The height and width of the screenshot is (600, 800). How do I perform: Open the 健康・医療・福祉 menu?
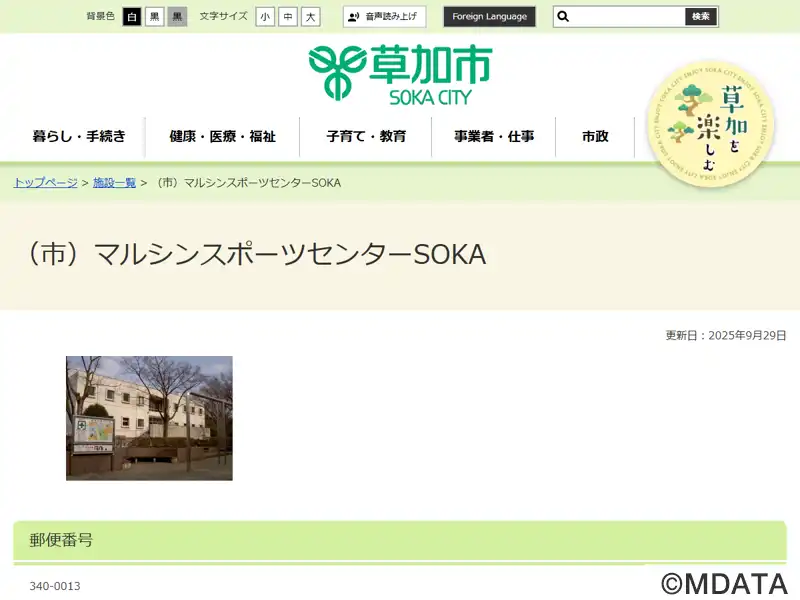[222, 137]
